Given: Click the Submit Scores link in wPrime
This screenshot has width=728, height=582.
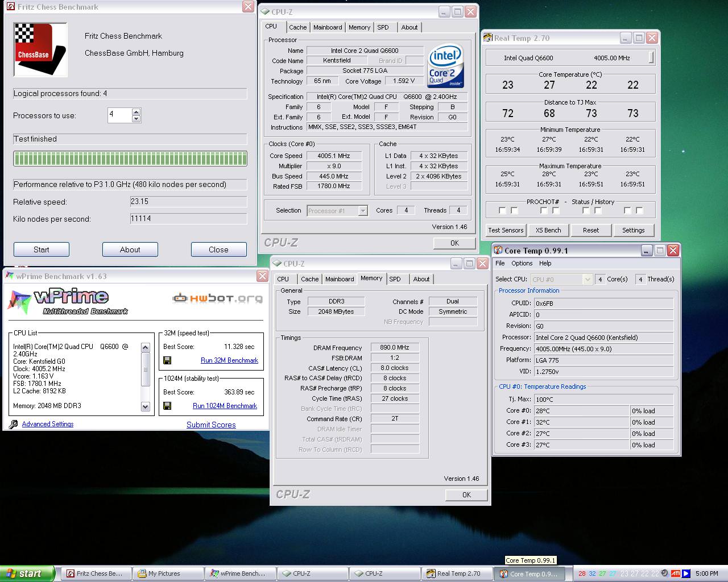Looking at the screenshot, I should (211, 425).
